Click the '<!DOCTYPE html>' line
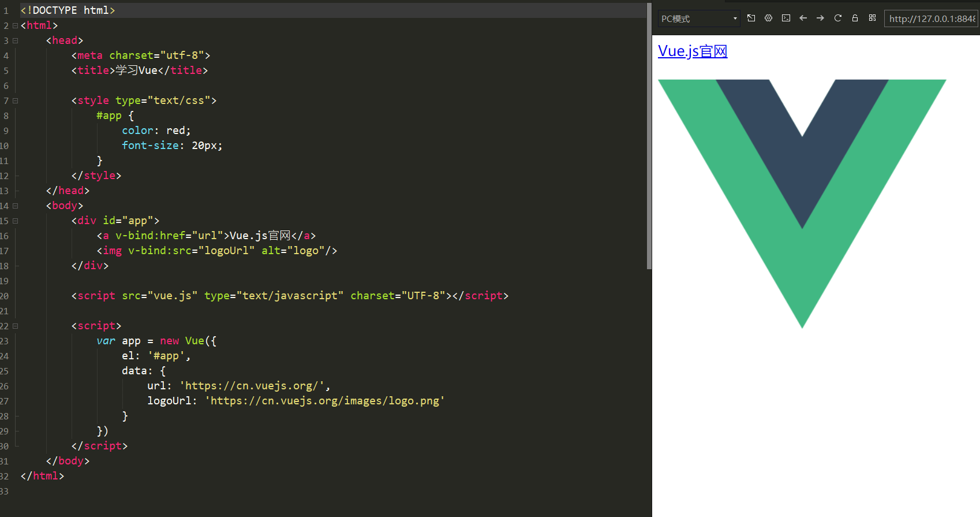The image size is (980, 517). click(68, 10)
